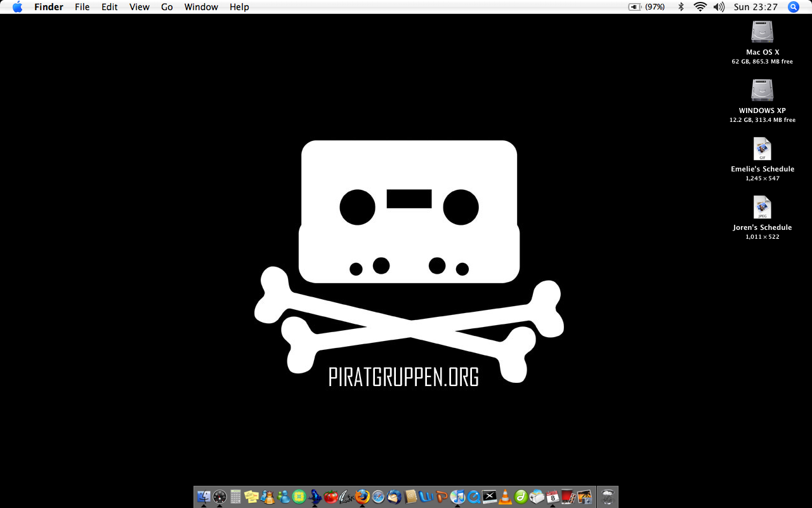Viewport: 812px width, 508px height.
Task: Open the volume control in menu bar
Action: 719,7
